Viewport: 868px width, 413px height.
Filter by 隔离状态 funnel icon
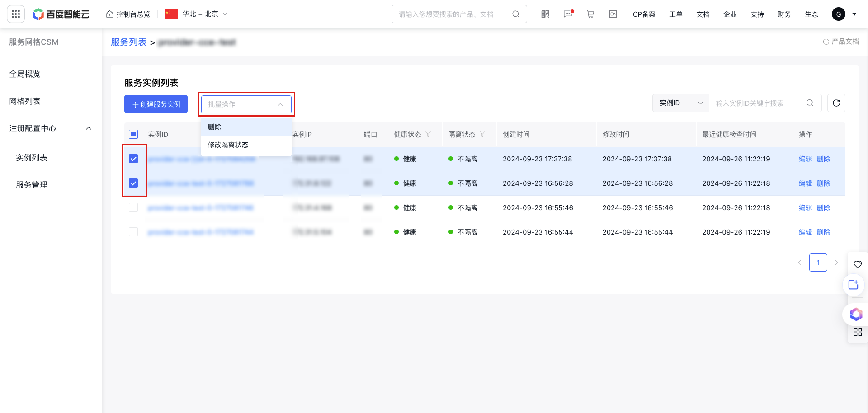482,134
